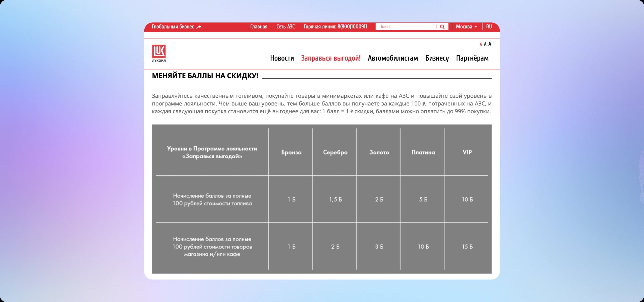Open Заправься выгодой! menu item

pos(331,58)
